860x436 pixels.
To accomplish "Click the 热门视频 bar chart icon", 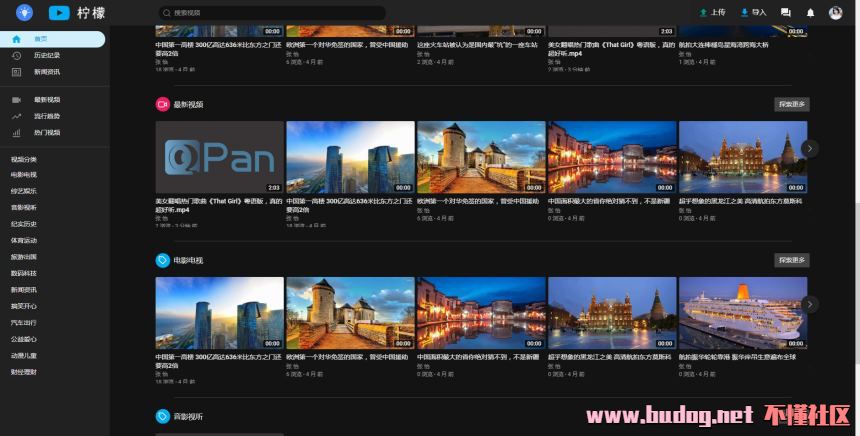I will tap(16, 132).
